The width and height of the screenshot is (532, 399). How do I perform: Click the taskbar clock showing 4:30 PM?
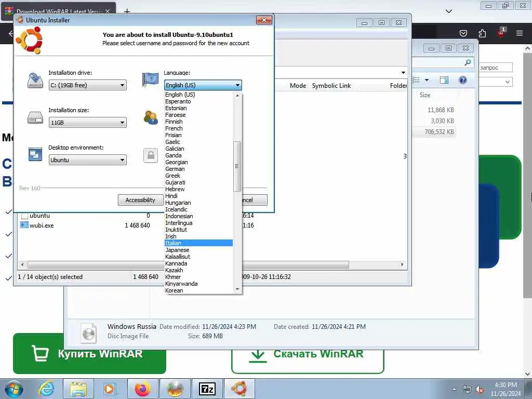coord(506,389)
